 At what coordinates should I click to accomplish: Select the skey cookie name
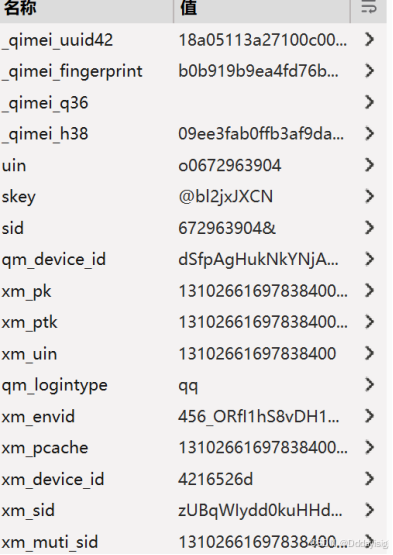pos(18,197)
